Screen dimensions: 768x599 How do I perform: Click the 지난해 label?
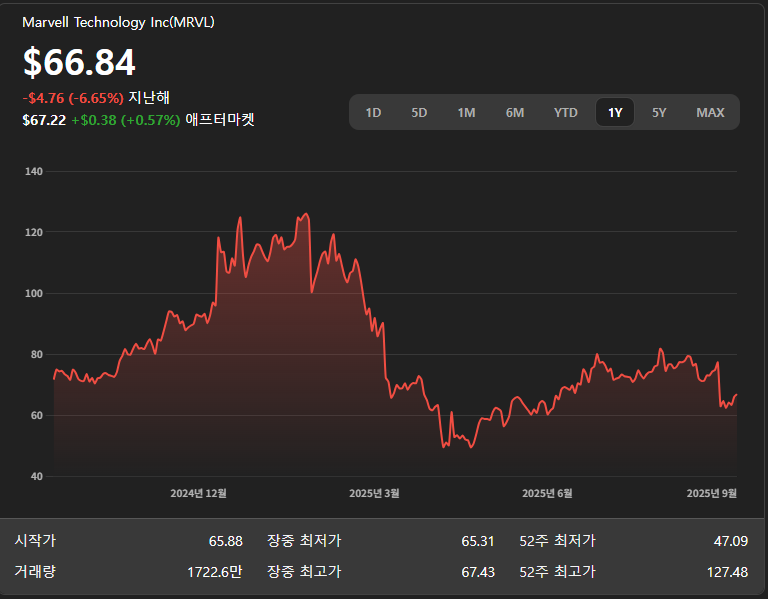(x=149, y=97)
